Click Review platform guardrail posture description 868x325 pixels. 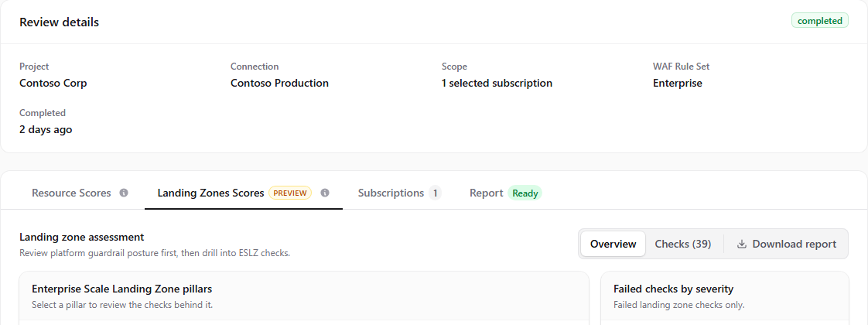pyautogui.click(x=155, y=253)
